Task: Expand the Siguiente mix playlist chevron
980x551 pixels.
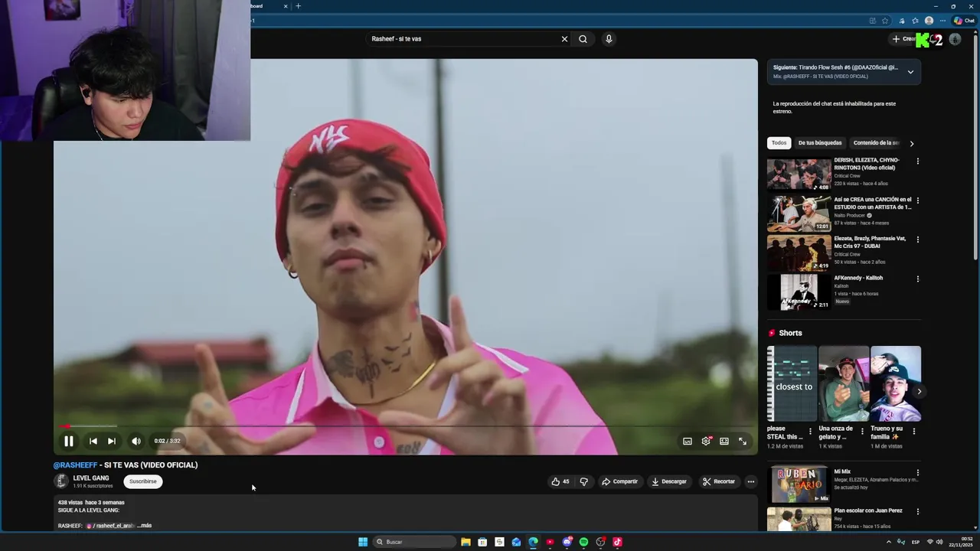Action: [910, 72]
